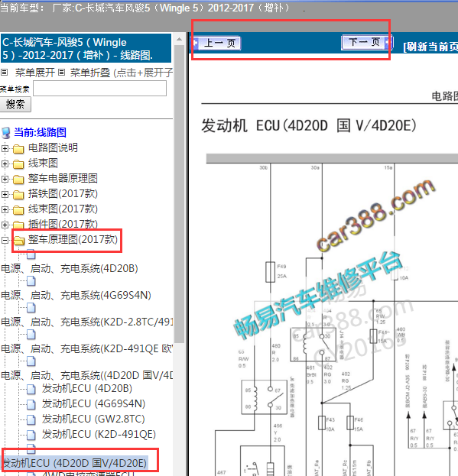Click the 搜索 search button
This screenshot has height=476, width=458.
click(15, 104)
